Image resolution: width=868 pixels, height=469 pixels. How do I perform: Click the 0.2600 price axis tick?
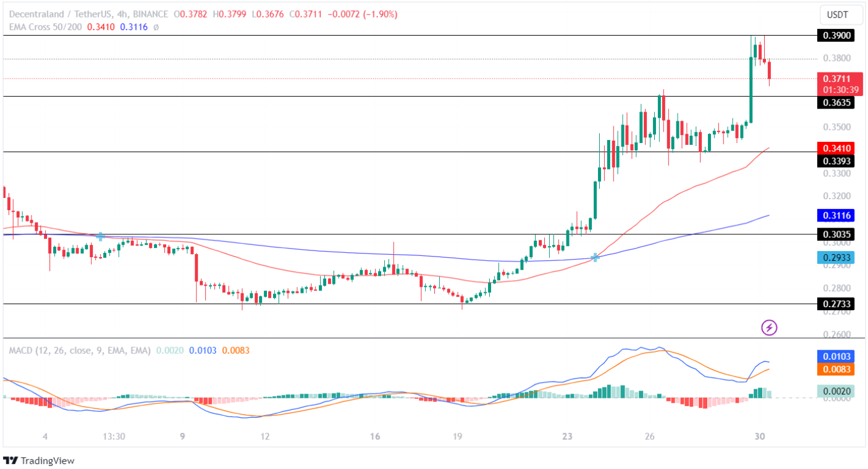(837, 334)
